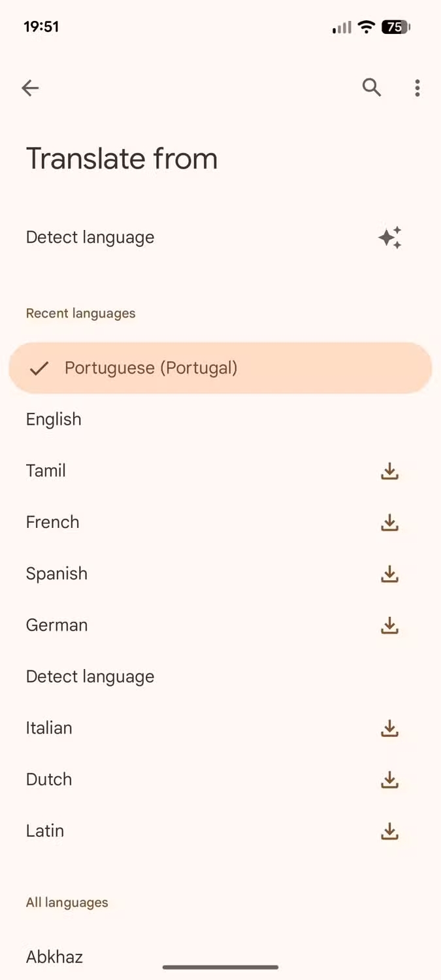Select English as the source language
441x980 pixels.
(x=54, y=419)
